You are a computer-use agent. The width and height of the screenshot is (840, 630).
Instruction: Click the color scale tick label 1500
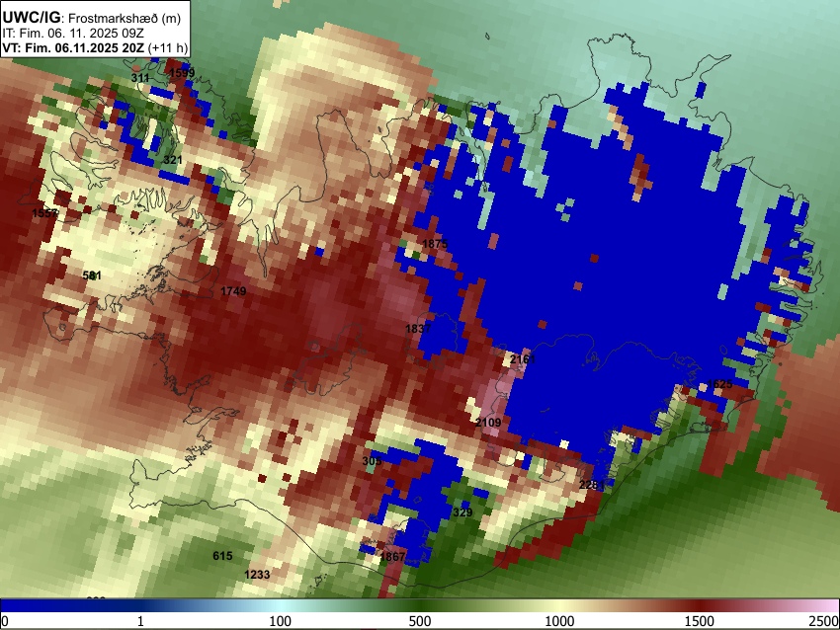[x=700, y=621]
